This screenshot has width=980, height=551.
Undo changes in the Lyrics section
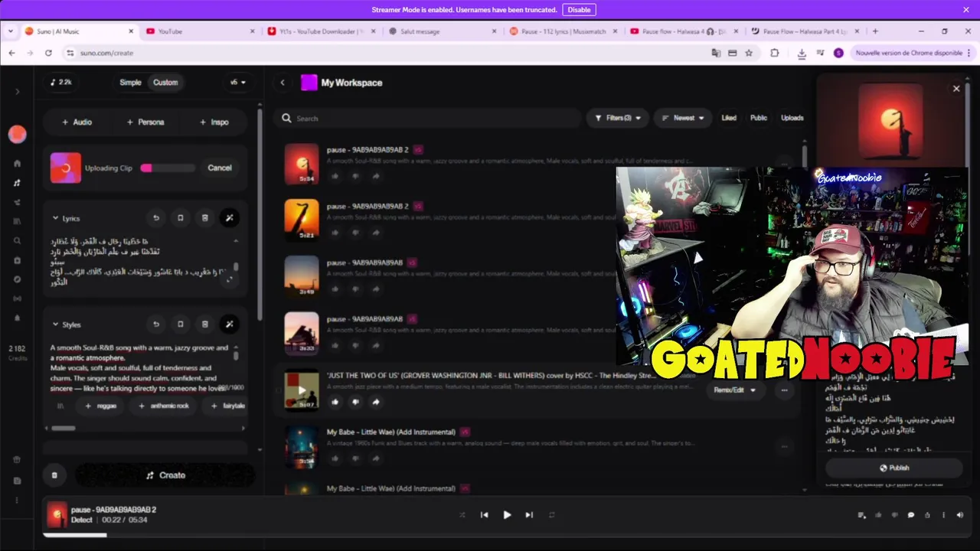click(156, 218)
